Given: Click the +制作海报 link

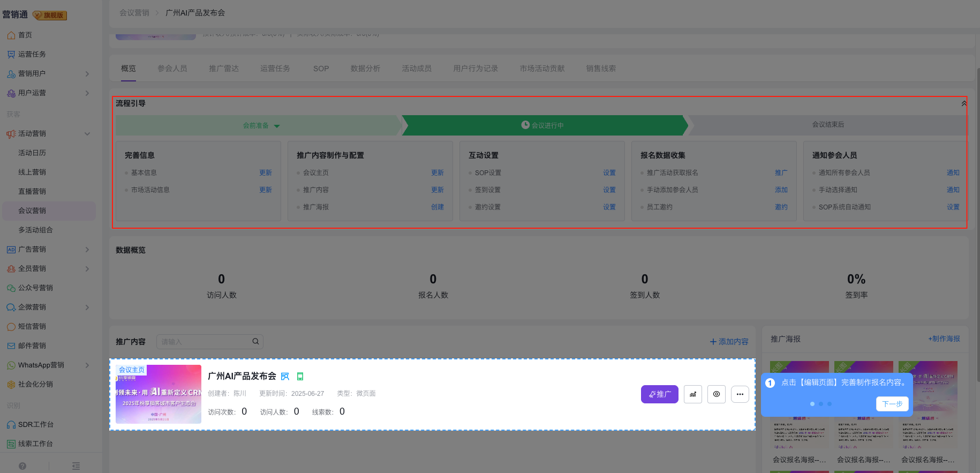Looking at the screenshot, I should coord(944,339).
